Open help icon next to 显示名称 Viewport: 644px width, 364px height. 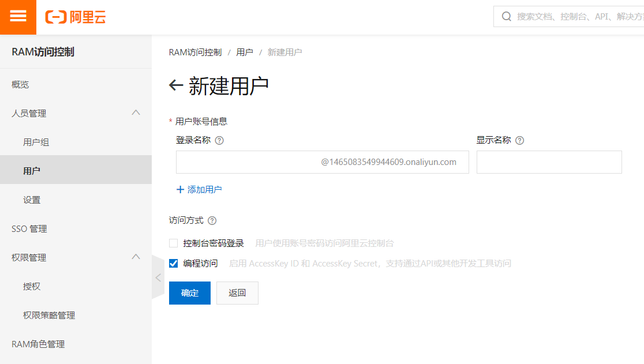pyautogui.click(x=519, y=140)
